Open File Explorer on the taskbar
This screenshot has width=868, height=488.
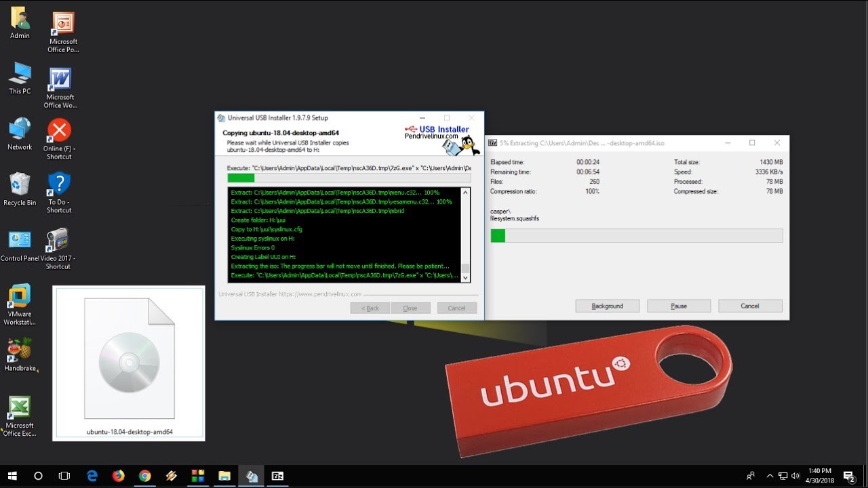tap(224, 476)
